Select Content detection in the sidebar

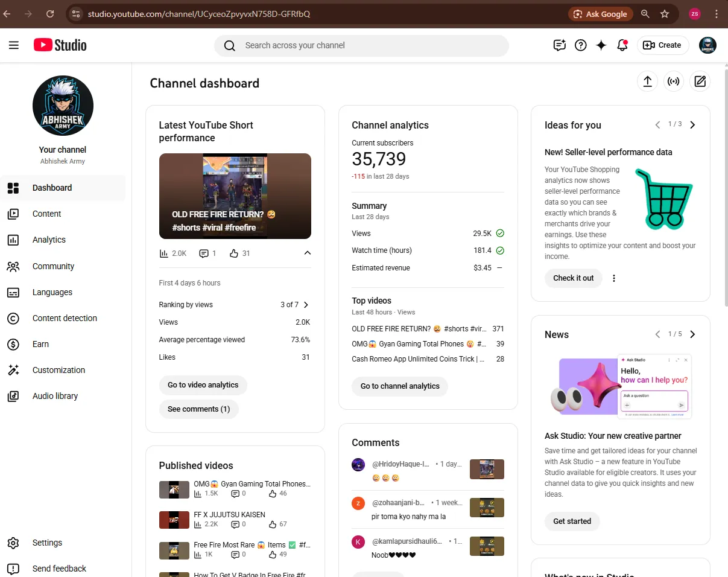(x=63, y=318)
